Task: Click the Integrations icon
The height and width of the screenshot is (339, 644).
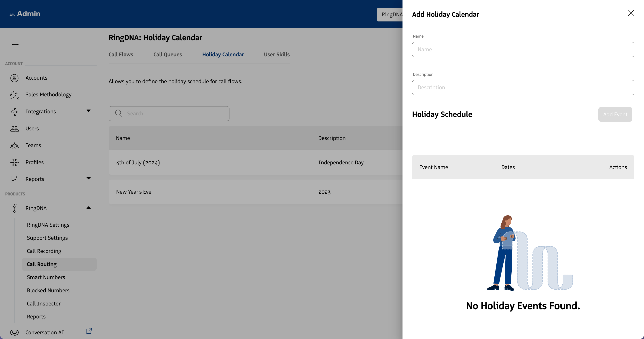Action: pos(14,112)
